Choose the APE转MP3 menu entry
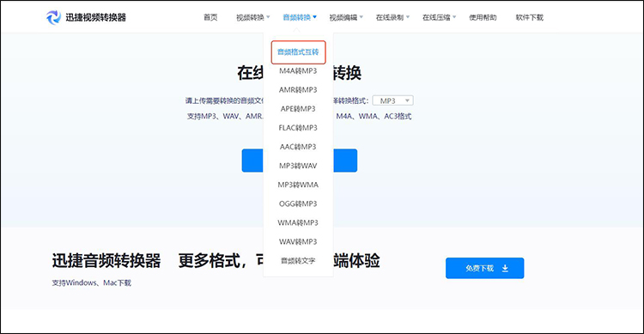The height and width of the screenshot is (334, 644). coord(298,109)
